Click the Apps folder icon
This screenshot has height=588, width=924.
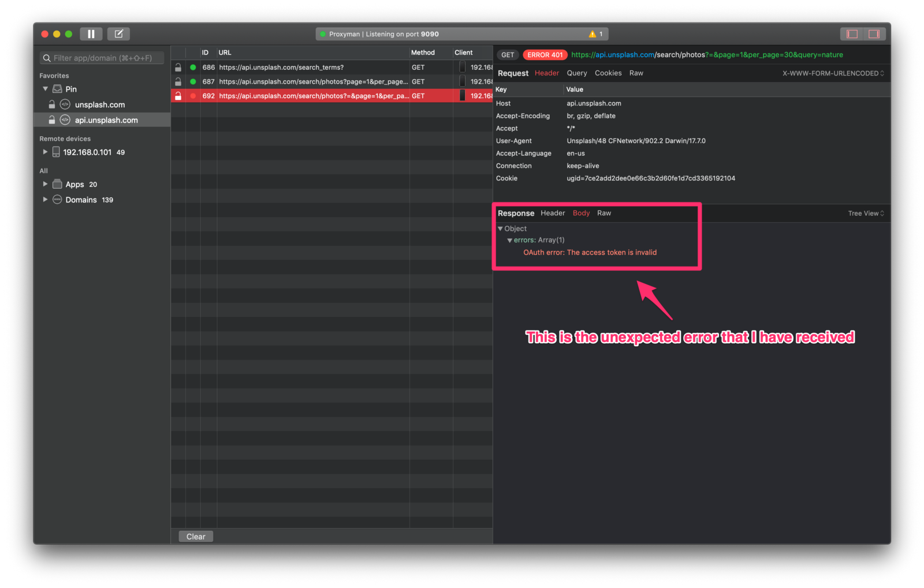[x=57, y=184]
